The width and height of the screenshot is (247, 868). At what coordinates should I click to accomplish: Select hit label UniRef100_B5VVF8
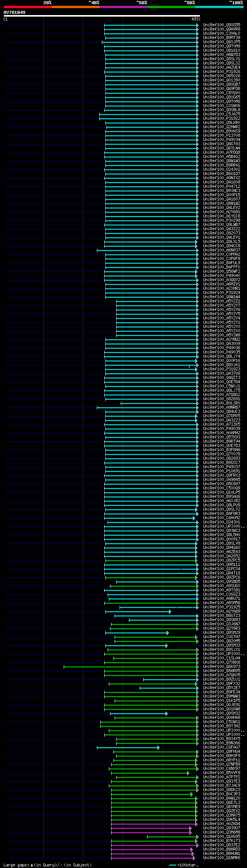point(222,773)
